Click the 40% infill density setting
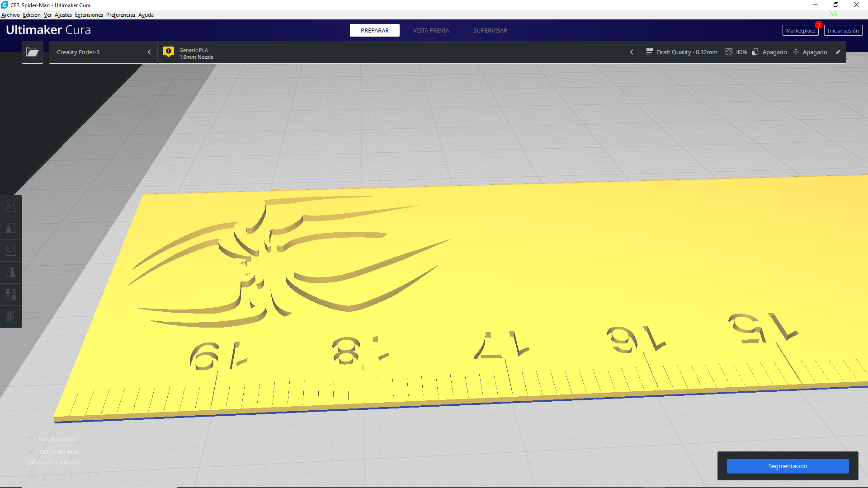The width and height of the screenshot is (868, 488). [x=736, y=52]
